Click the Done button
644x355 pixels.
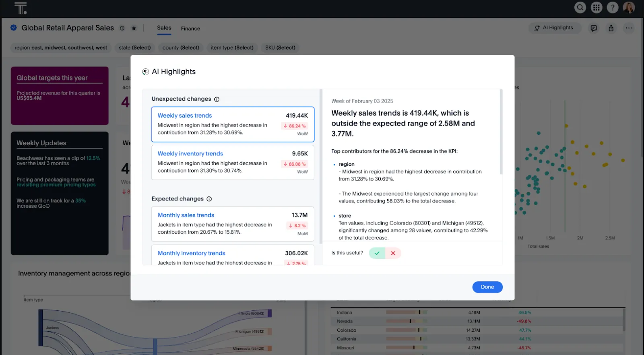click(487, 287)
